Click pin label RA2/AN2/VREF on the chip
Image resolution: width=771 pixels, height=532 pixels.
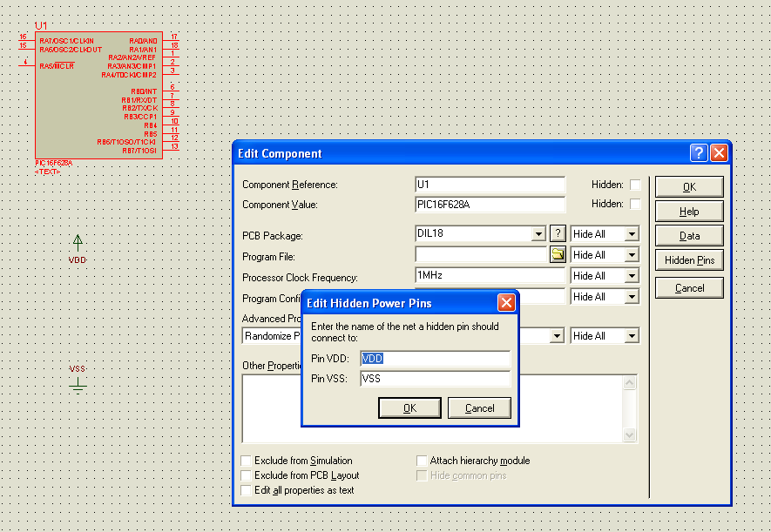click(132, 58)
